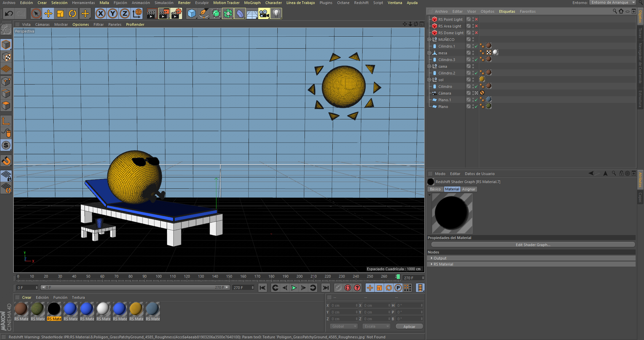Image resolution: width=644 pixels, height=340 pixels.
Task: Toggle RS Area Light enable cross
Action: point(476,26)
